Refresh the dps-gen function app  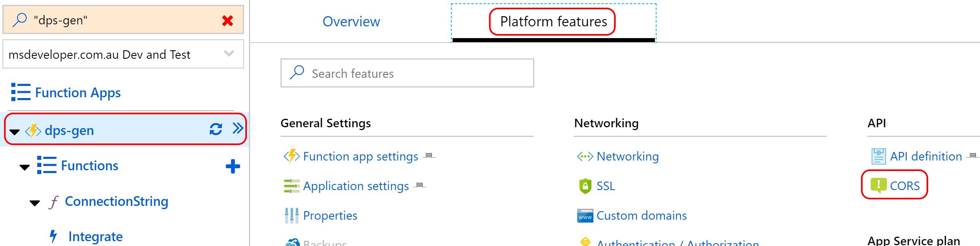pyautogui.click(x=216, y=129)
